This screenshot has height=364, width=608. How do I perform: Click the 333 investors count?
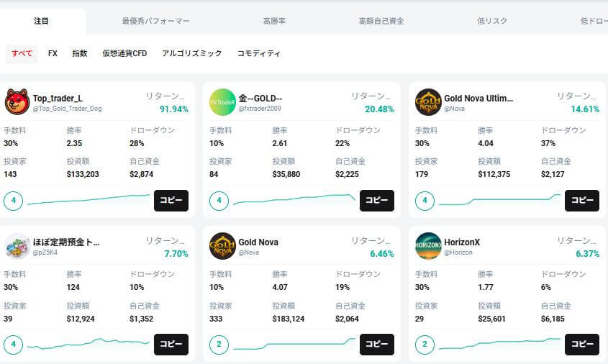(216, 319)
